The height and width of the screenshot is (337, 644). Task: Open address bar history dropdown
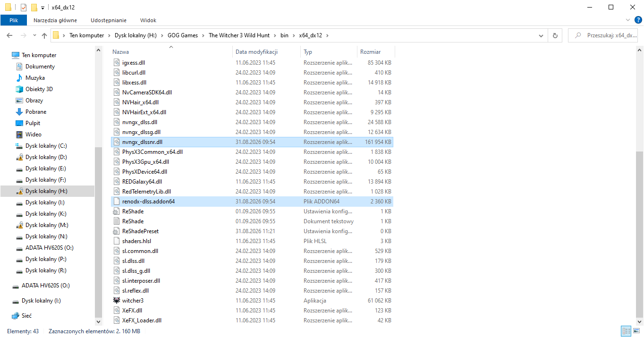(541, 35)
